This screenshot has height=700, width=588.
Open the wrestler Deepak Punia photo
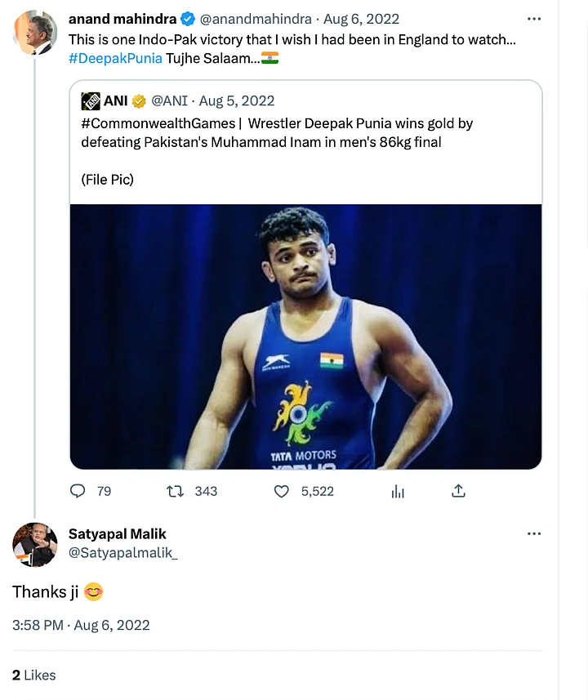click(x=305, y=337)
